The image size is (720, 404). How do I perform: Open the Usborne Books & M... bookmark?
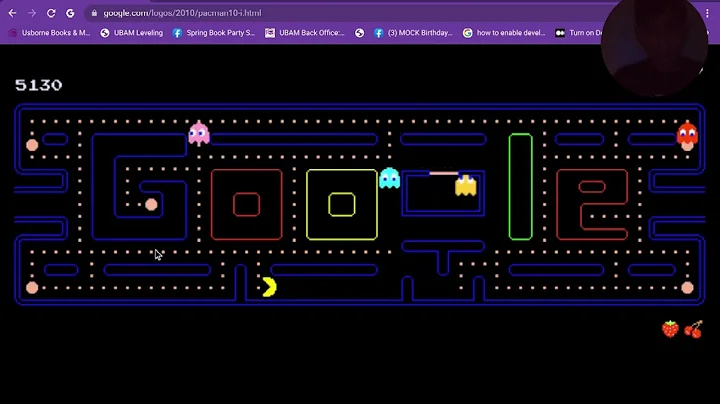50,33
